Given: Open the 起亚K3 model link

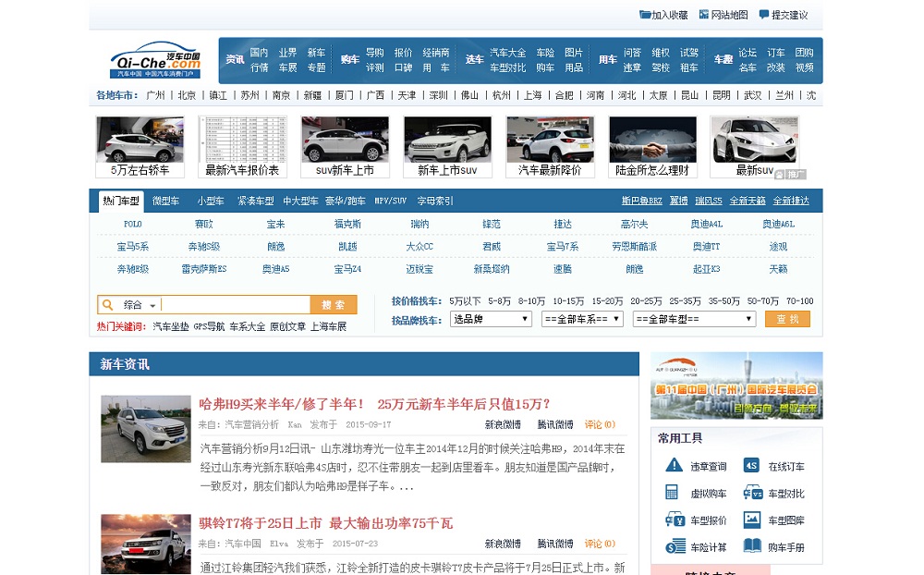Looking at the screenshot, I should pyautogui.click(x=707, y=269).
